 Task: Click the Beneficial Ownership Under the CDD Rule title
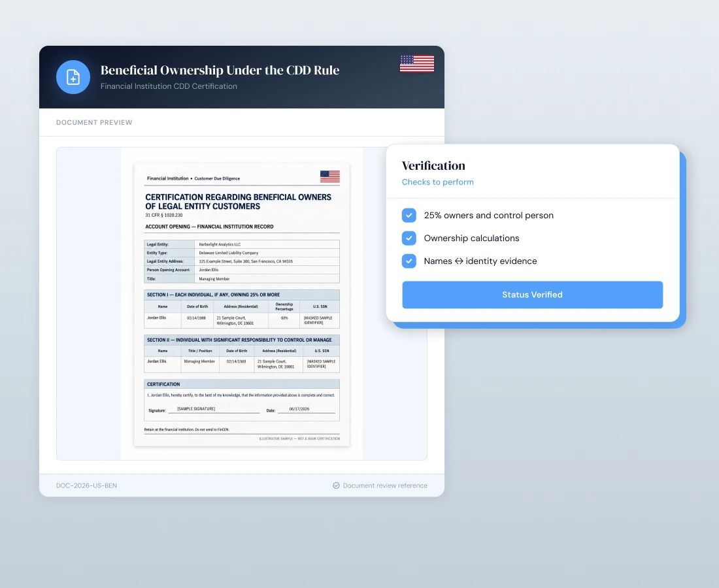click(x=220, y=70)
